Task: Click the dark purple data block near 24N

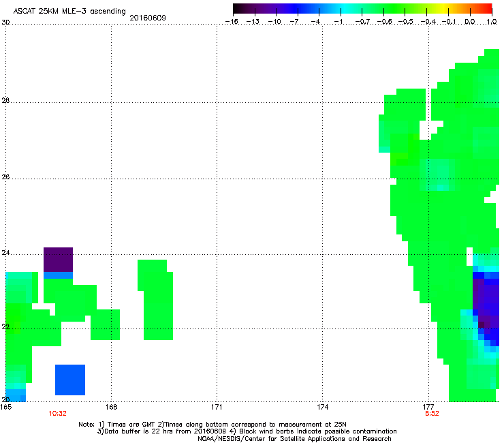Action: pos(58,260)
